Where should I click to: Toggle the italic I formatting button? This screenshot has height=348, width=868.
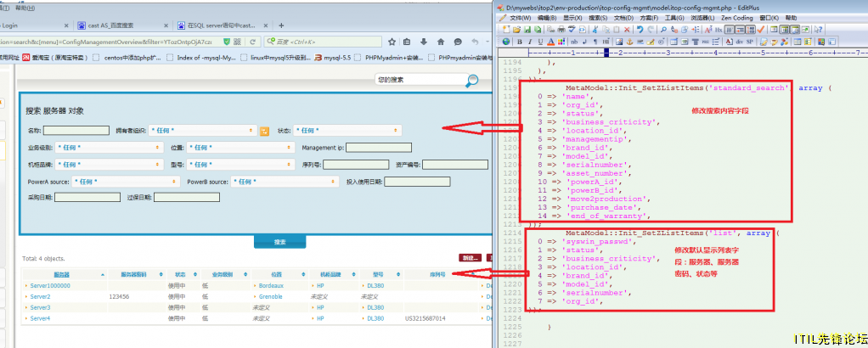coord(530,42)
